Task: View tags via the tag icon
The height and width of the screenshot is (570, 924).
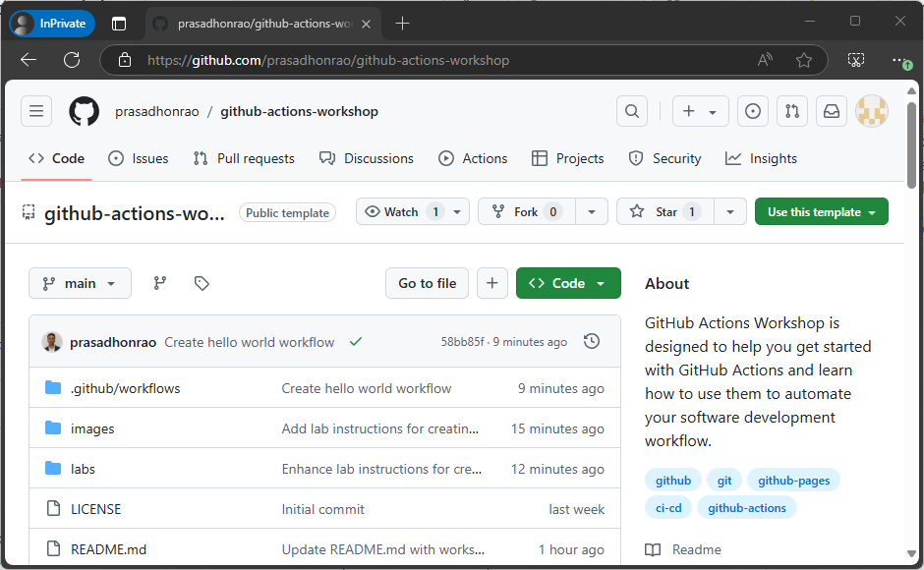Action: [202, 284]
